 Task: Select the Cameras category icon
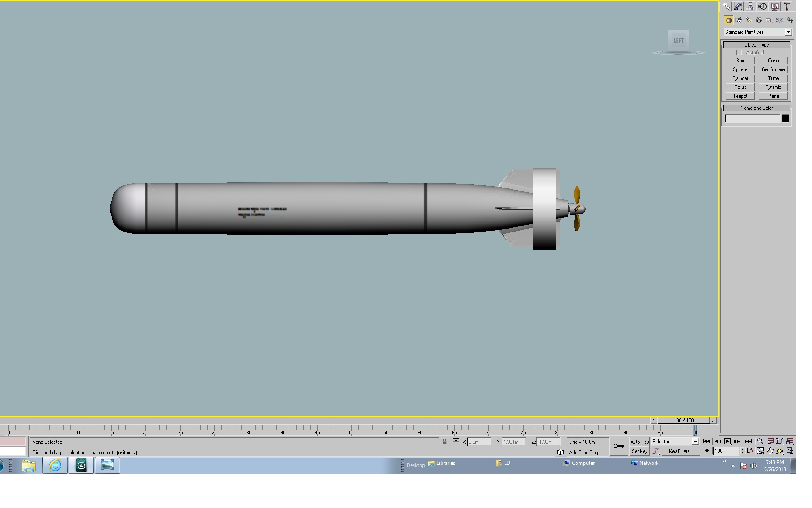click(759, 20)
